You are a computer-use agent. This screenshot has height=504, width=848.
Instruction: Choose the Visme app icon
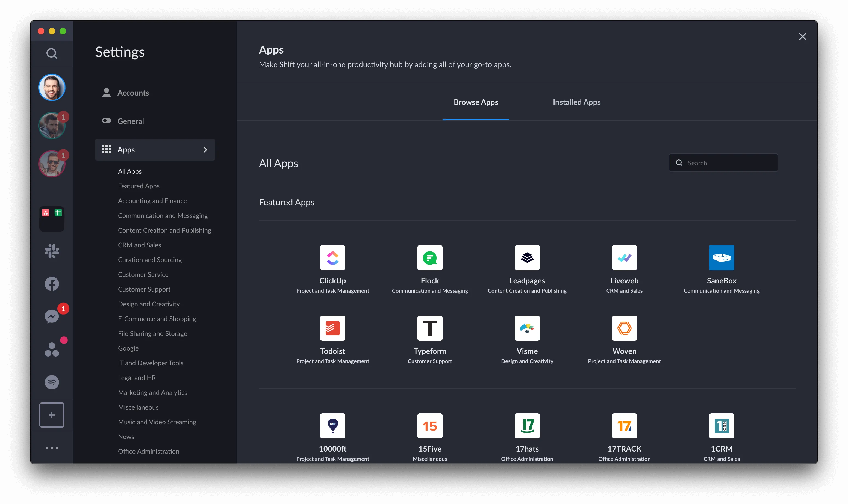(x=527, y=328)
